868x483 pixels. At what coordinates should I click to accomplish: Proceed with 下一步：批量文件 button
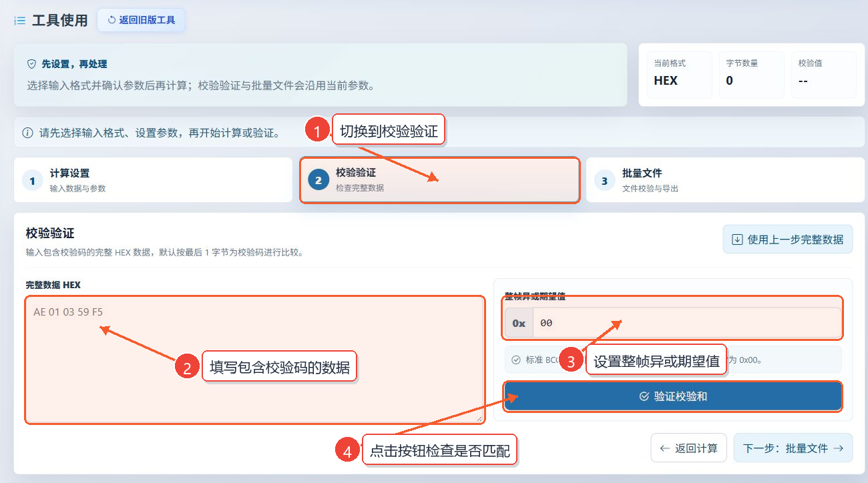(x=793, y=448)
